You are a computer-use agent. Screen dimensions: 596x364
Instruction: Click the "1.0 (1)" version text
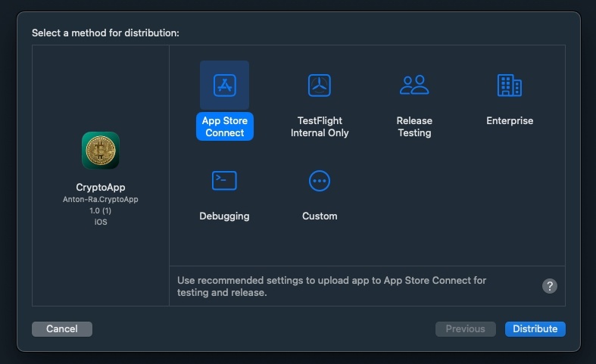101,211
